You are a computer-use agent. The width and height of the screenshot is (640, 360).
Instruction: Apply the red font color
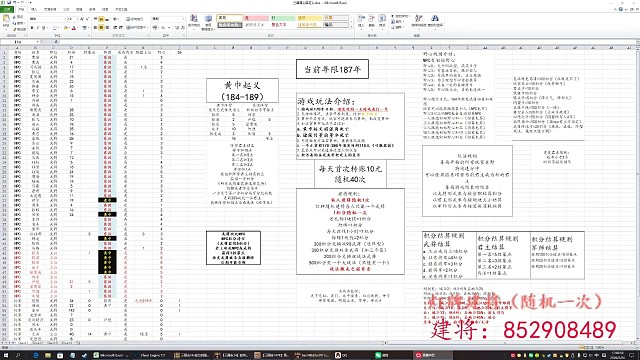[74, 28]
